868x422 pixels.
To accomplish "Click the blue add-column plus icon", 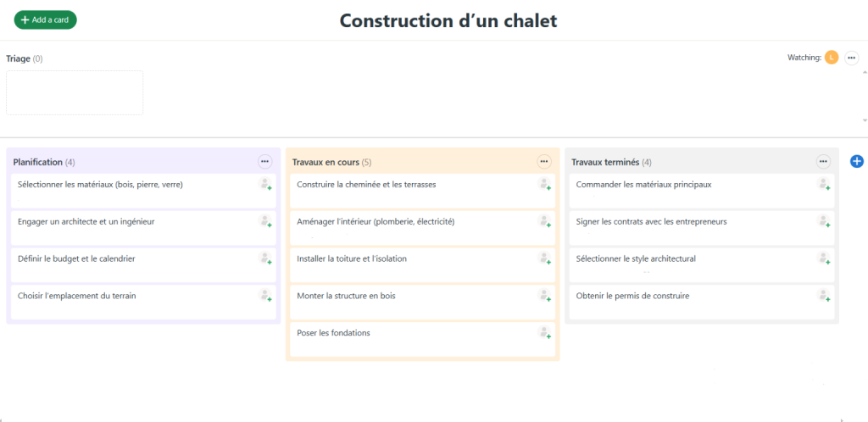I will pyautogui.click(x=856, y=161).
